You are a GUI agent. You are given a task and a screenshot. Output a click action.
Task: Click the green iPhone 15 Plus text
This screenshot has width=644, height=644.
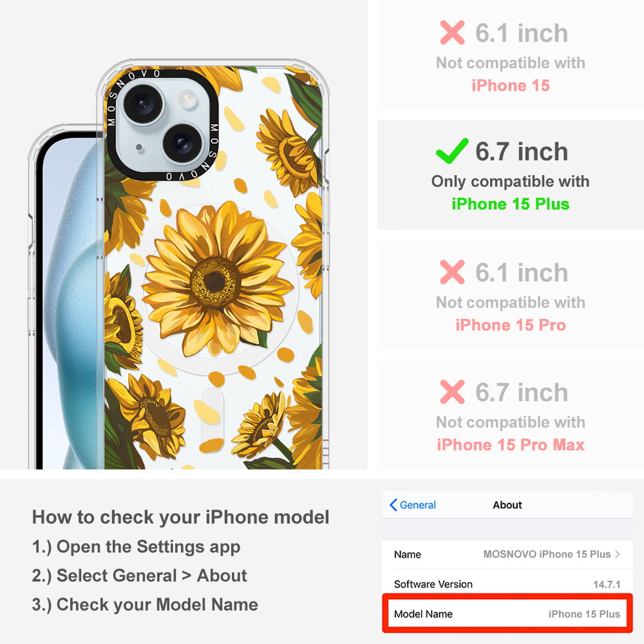[x=511, y=204]
